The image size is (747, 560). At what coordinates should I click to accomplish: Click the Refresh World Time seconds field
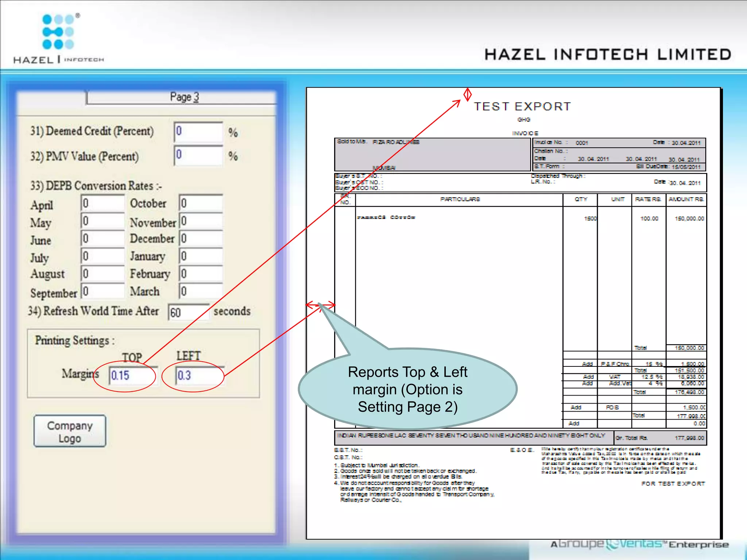189,312
